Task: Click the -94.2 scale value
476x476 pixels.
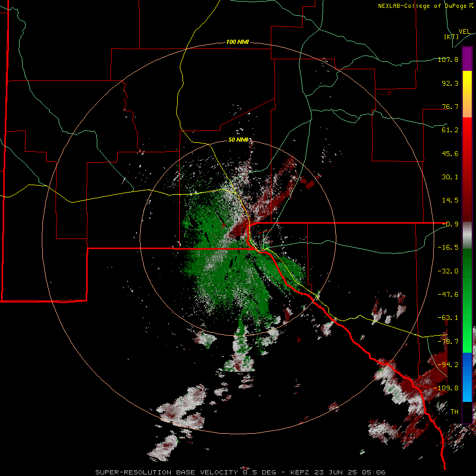Action: [x=448, y=364]
